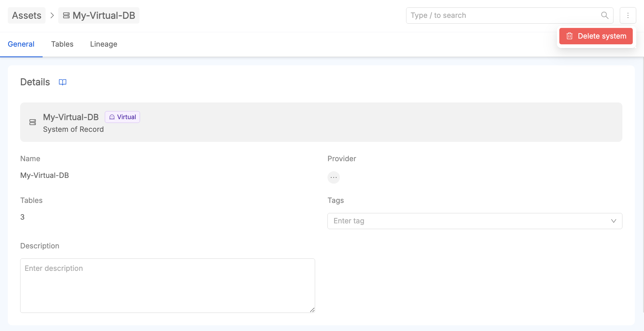644x331 pixels.
Task: Expand the Tags dropdown arrow
Action: [613, 221]
